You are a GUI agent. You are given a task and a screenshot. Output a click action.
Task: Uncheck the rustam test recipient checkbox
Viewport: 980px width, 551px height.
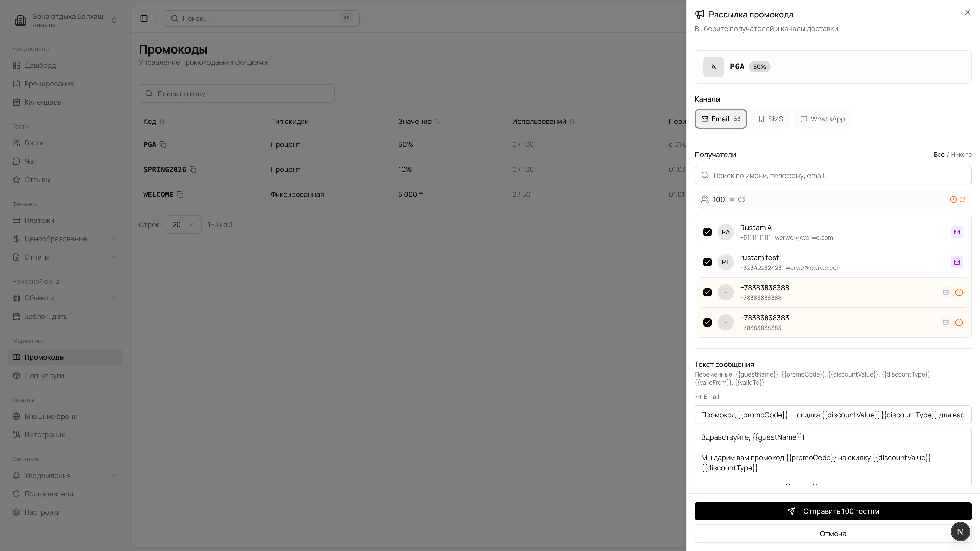pos(707,262)
